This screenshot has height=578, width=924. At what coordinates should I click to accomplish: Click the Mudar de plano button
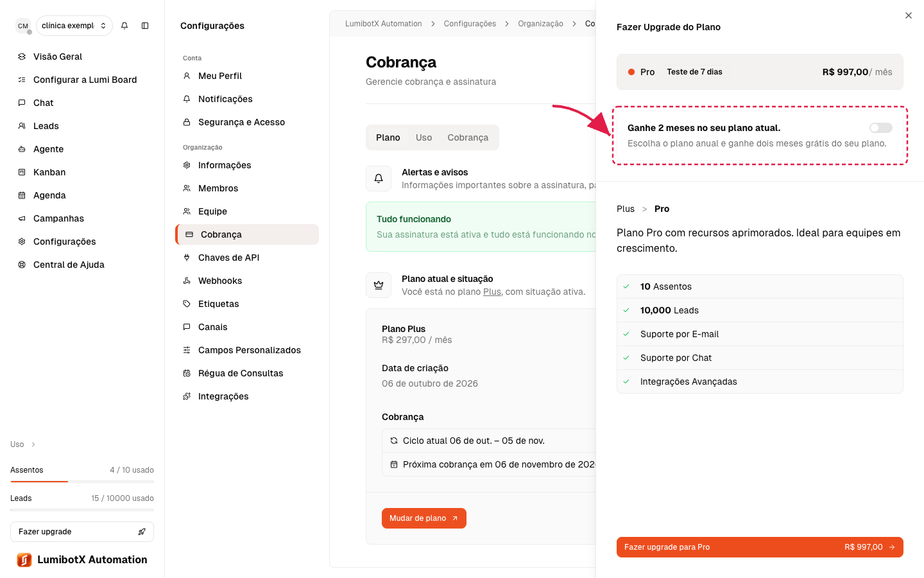[x=424, y=518]
